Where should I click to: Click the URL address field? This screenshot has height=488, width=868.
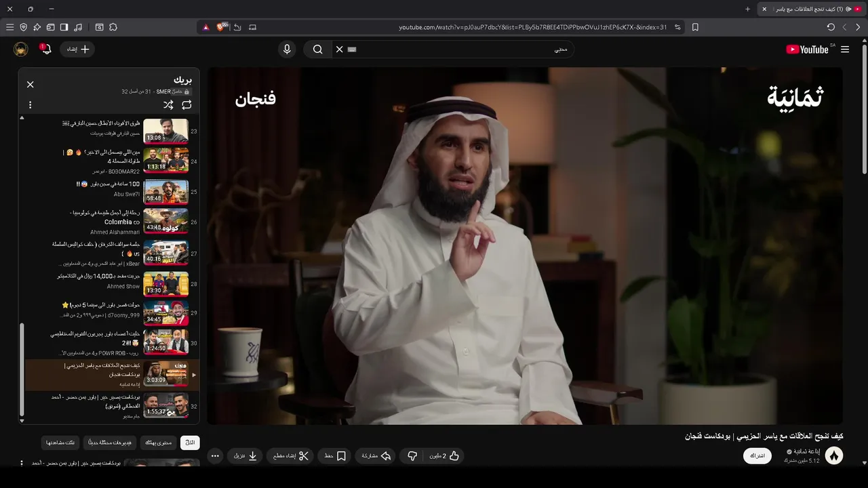532,27
